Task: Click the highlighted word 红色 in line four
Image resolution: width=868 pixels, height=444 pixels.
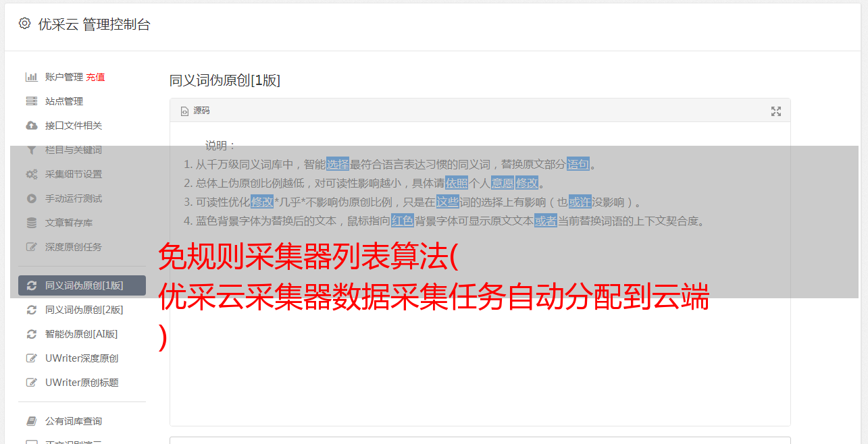Action: pyautogui.click(x=403, y=221)
